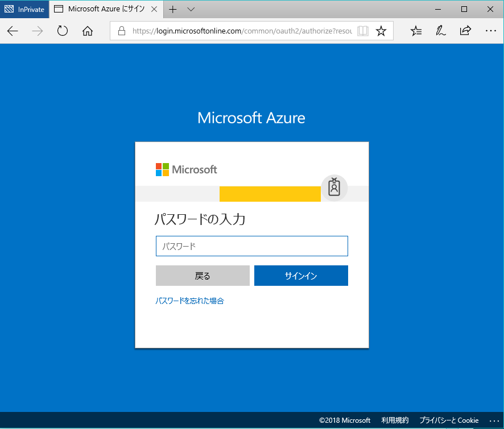Click the yellow progress bar
Image resolution: width=504 pixels, height=429 pixels.
coord(270,194)
